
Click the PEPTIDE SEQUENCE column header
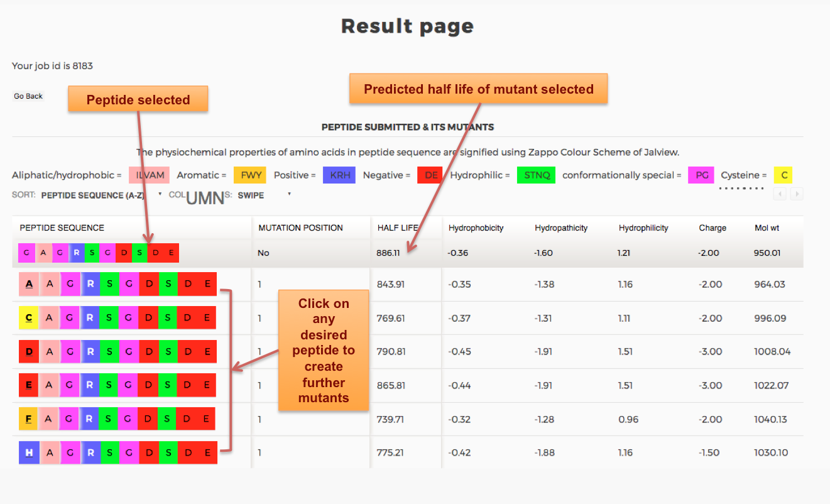(x=62, y=228)
